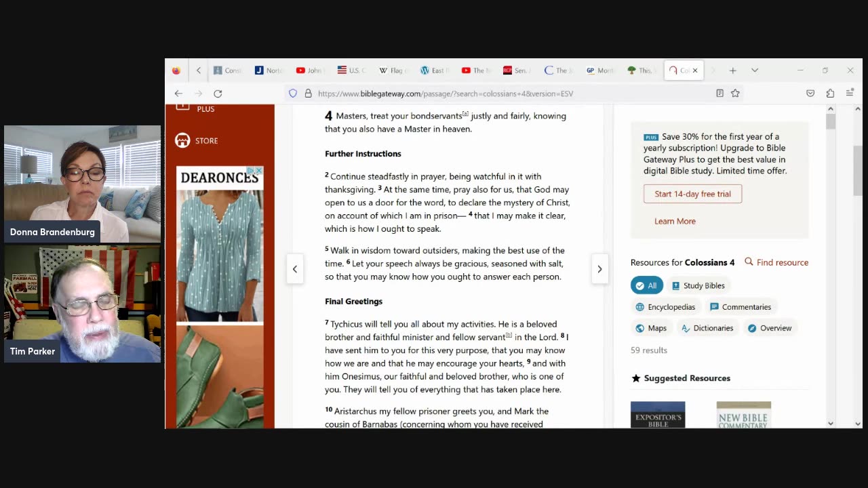This screenshot has width=868, height=488.
Task: Open the extensions icon
Action: 830,94
